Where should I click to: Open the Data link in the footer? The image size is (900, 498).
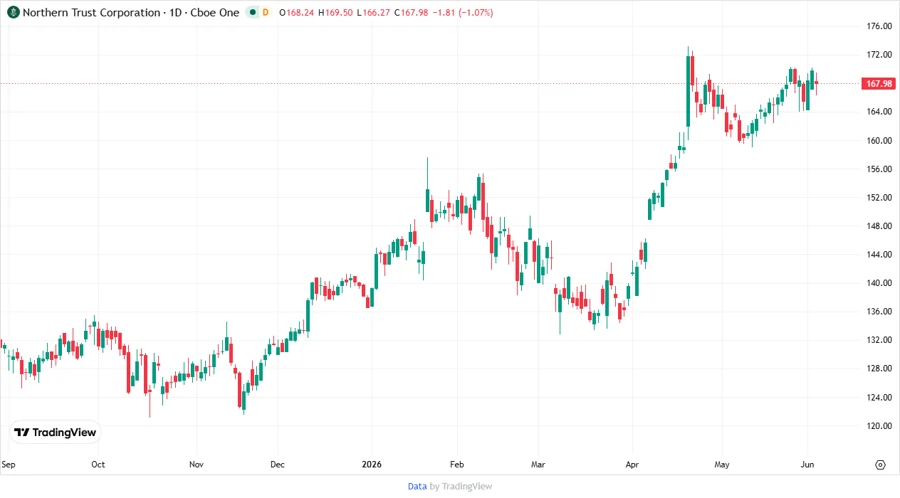[x=417, y=487]
